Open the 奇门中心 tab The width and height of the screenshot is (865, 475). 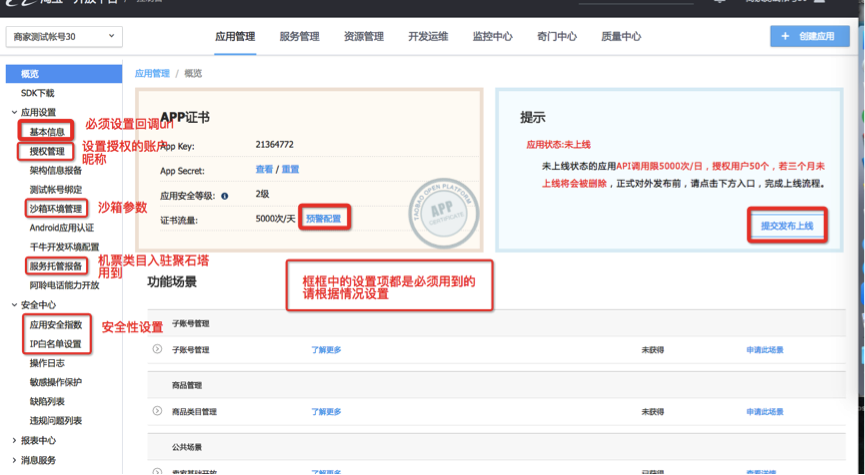(557, 36)
